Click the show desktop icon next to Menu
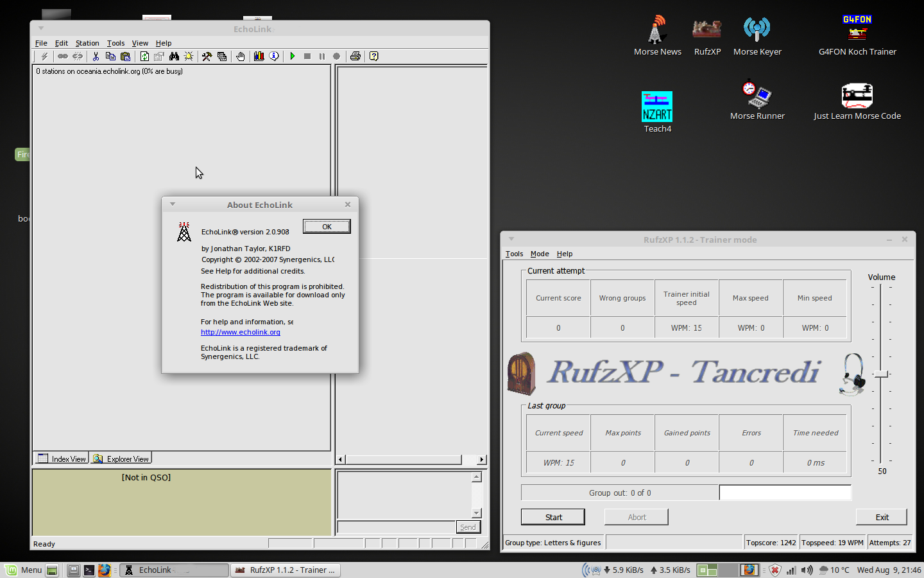 (53, 570)
